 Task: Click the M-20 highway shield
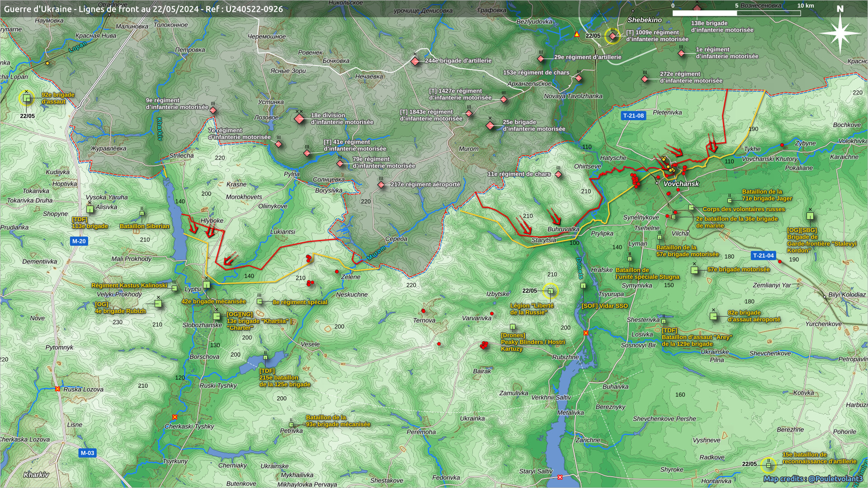pyautogui.click(x=79, y=241)
